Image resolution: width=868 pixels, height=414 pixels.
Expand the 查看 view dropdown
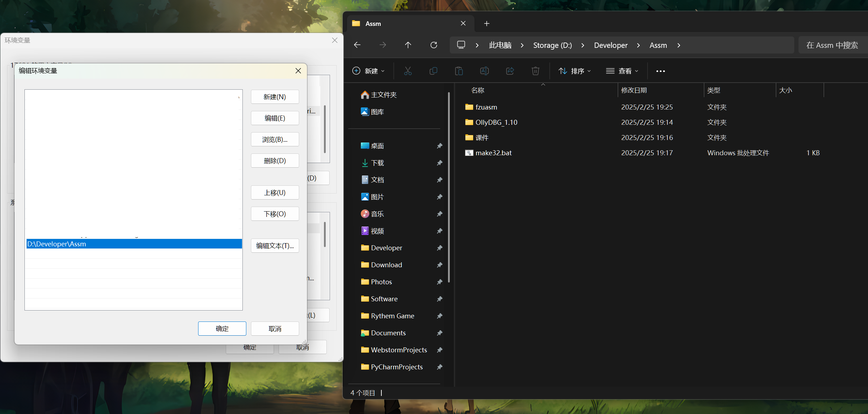click(x=622, y=71)
